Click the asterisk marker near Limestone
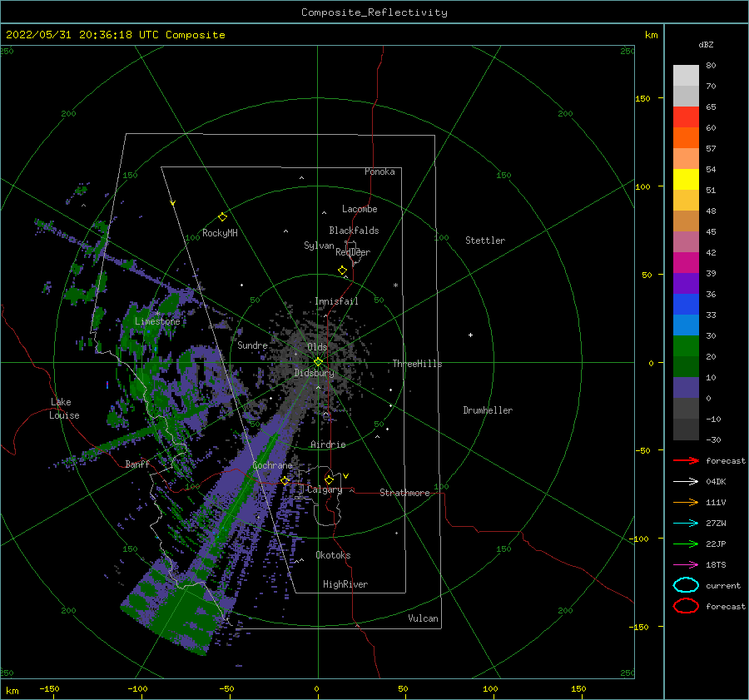This screenshot has width=749, height=700. pyautogui.click(x=157, y=314)
